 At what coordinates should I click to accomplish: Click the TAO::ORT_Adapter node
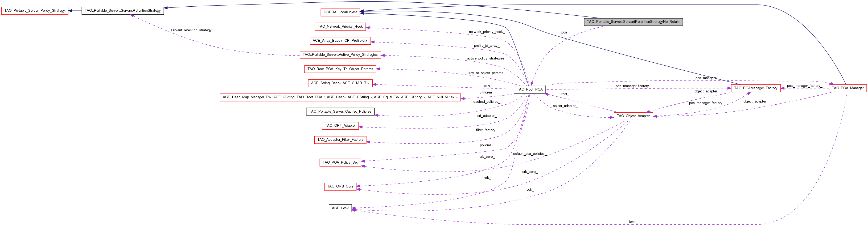pyautogui.click(x=340, y=126)
